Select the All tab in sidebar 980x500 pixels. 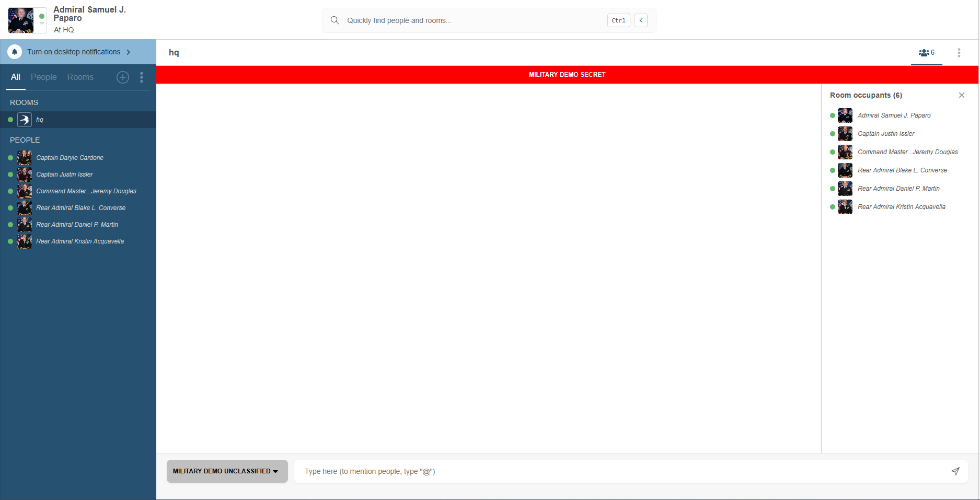(x=16, y=77)
